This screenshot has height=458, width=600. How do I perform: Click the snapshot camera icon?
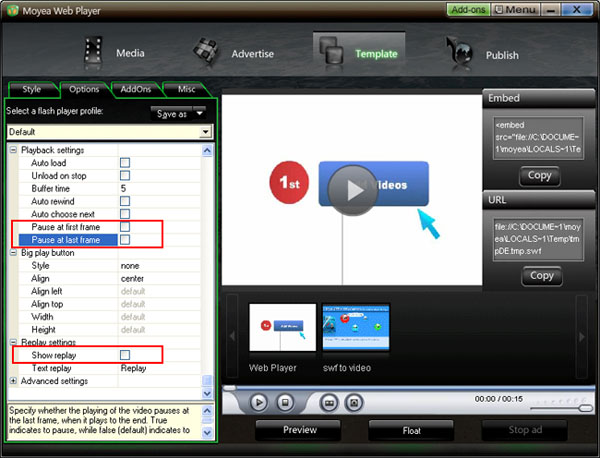[x=354, y=403]
